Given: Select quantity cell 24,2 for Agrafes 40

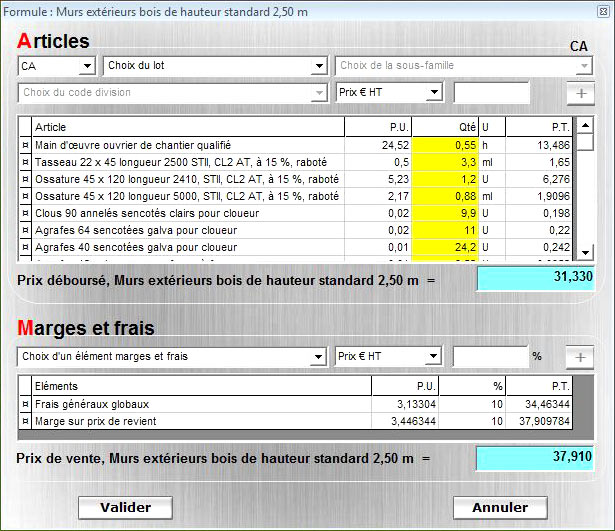Looking at the screenshot, I should (445, 247).
